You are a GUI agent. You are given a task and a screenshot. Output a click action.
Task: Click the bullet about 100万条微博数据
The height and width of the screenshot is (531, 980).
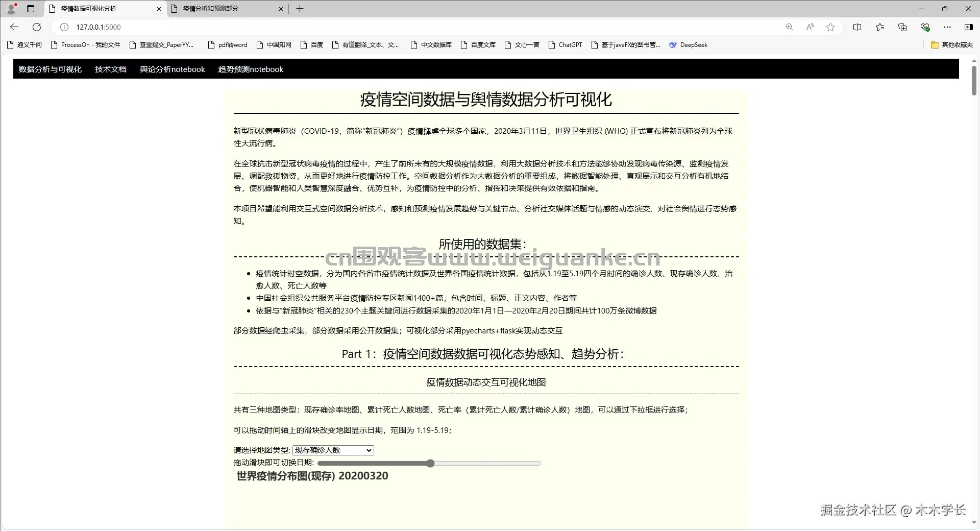[456, 311]
